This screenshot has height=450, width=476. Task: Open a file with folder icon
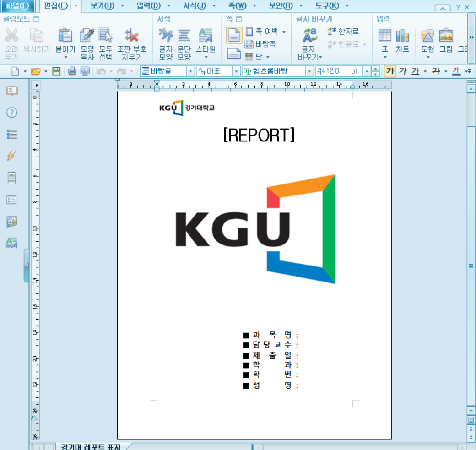[36, 71]
